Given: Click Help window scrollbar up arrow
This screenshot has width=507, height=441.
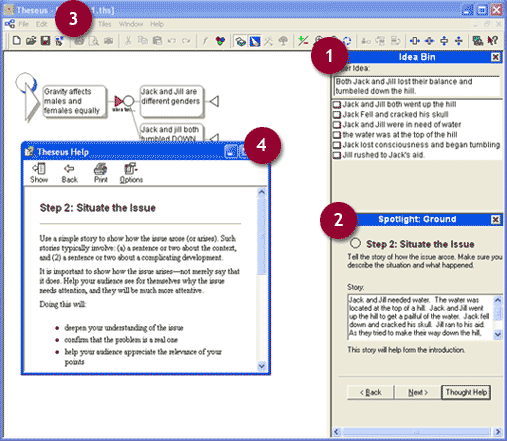Looking at the screenshot, I should (262, 192).
